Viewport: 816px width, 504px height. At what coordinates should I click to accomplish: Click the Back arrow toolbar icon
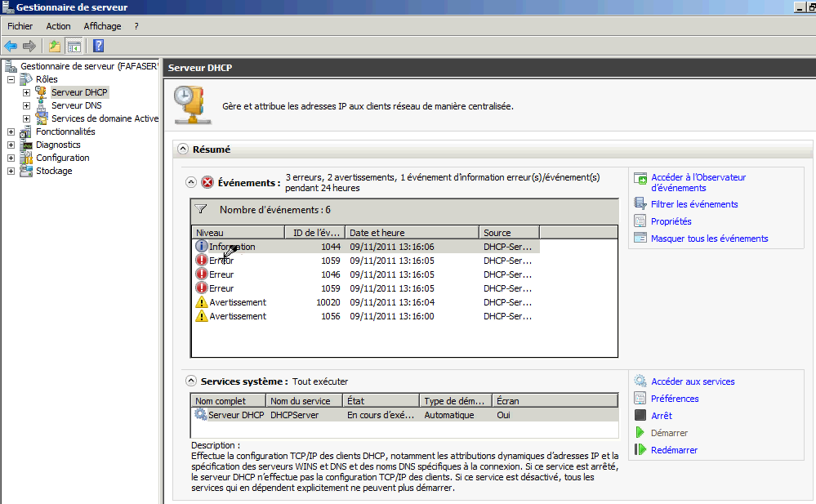(11, 47)
